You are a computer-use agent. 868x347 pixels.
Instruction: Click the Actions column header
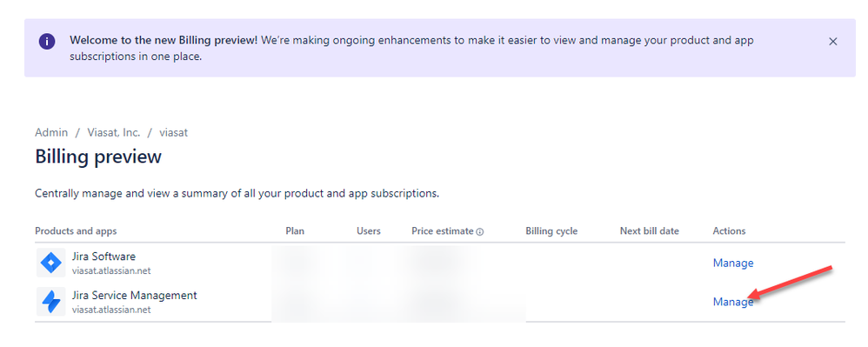729,231
